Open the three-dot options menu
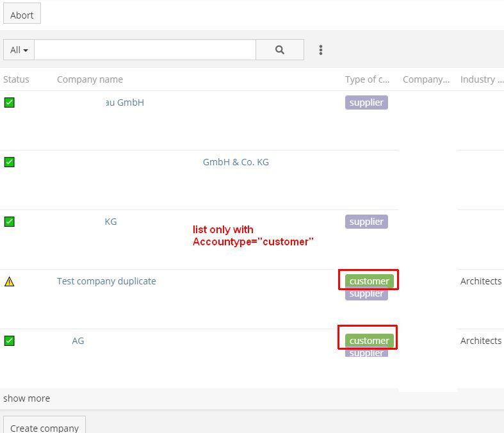 click(321, 50)
